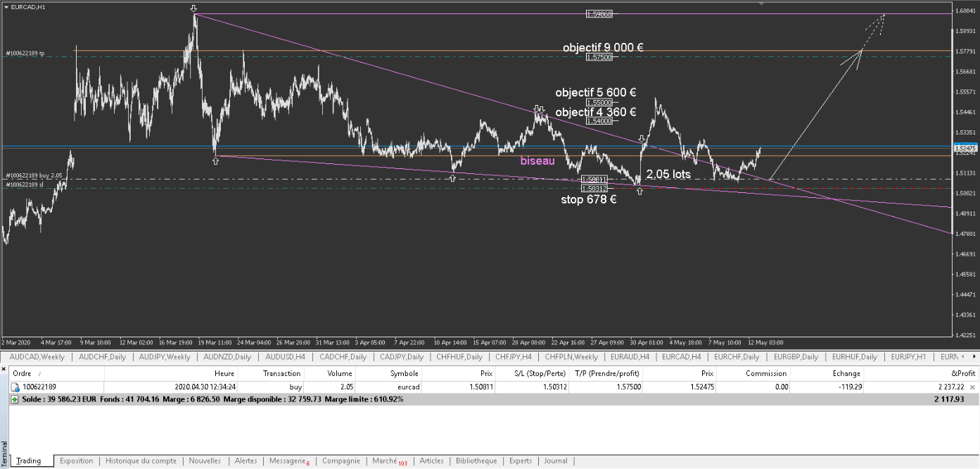
Task: Open the Historique du compte tab
Action: point(141,461)
